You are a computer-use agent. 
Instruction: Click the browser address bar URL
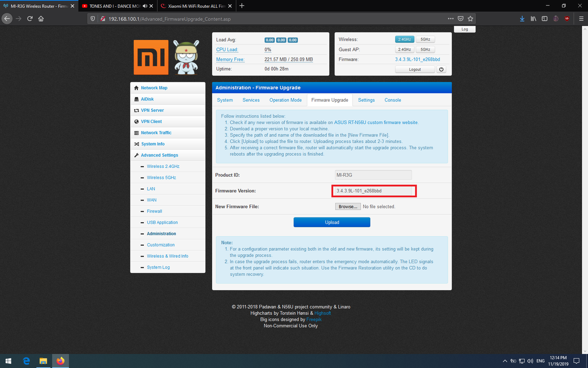coord(170,19)
